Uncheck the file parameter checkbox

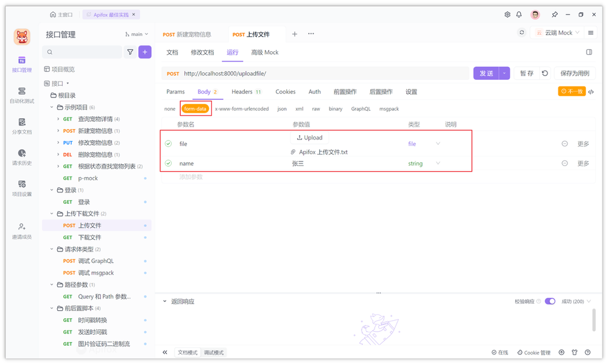pos(168,143)
